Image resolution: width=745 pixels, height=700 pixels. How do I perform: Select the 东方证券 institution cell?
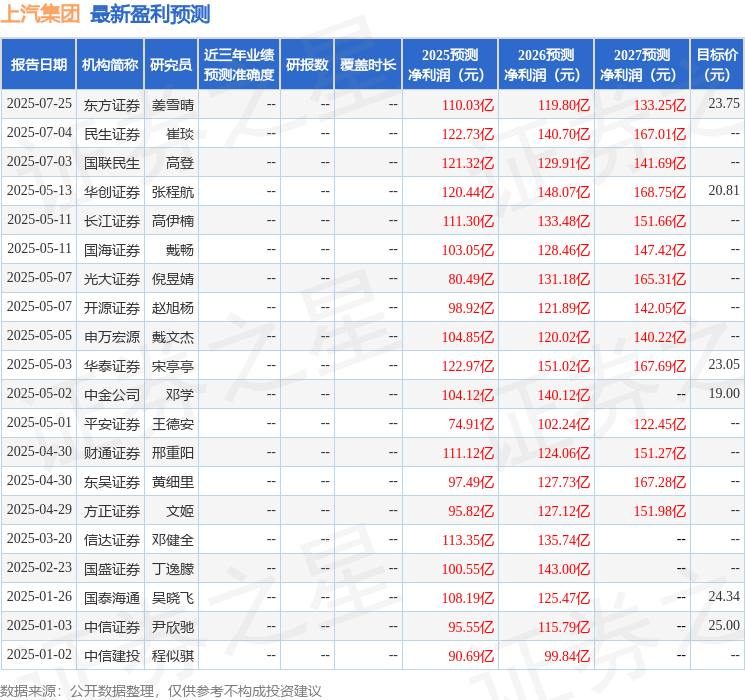112,105
